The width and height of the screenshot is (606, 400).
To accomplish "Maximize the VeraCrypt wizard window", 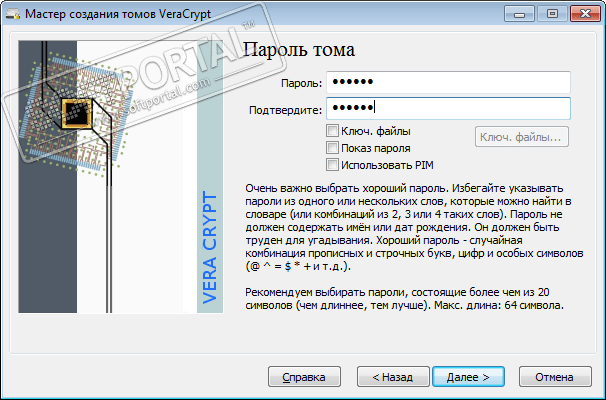I will click(552, 14).
